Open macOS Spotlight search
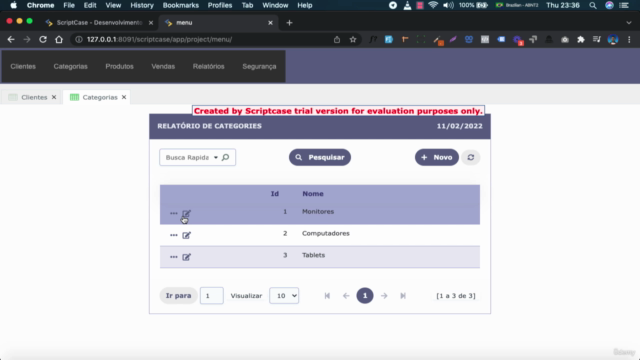640x360 pixels. pos(593,5)
